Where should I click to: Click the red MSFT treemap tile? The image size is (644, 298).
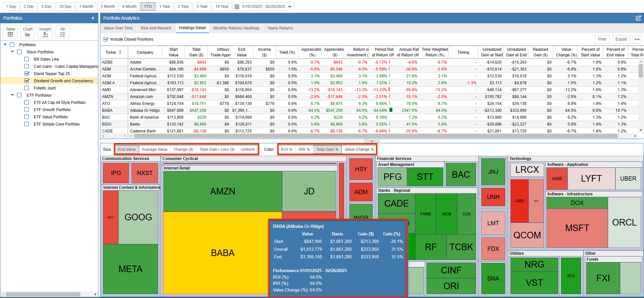click(577, 228)
